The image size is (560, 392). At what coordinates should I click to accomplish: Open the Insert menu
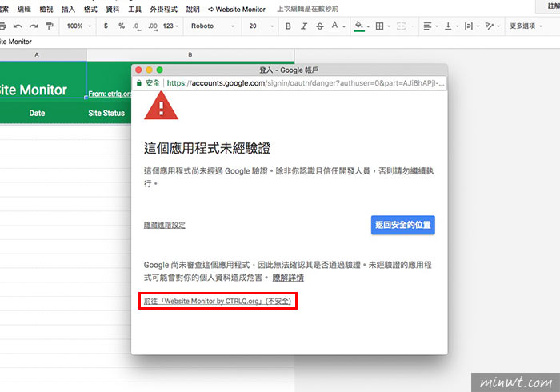(68, 10)
